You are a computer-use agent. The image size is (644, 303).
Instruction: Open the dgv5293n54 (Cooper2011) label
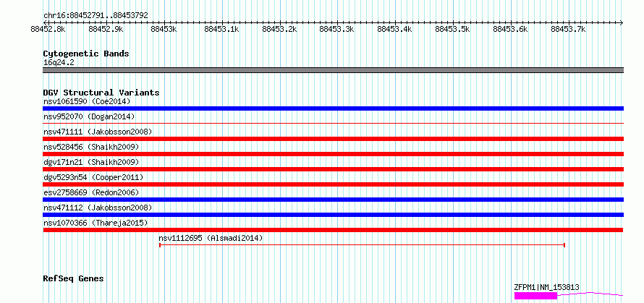pyautogui.click(x=93, y=177)
